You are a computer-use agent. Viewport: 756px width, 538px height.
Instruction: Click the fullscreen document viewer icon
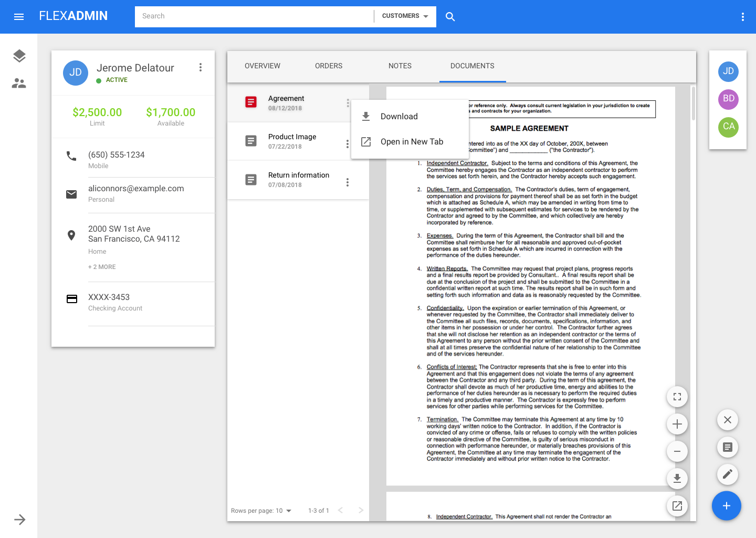(x=677, y=397)
